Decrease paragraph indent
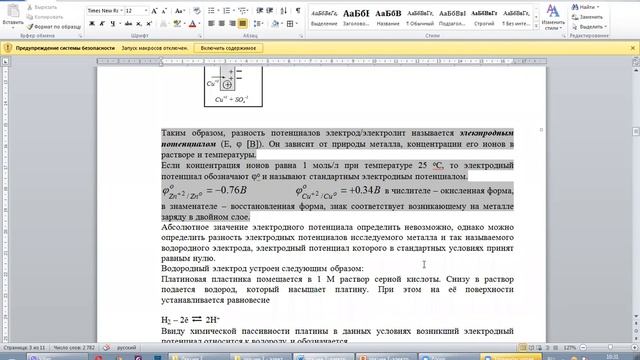Viewport: 640px width, 360px height. 260,11
